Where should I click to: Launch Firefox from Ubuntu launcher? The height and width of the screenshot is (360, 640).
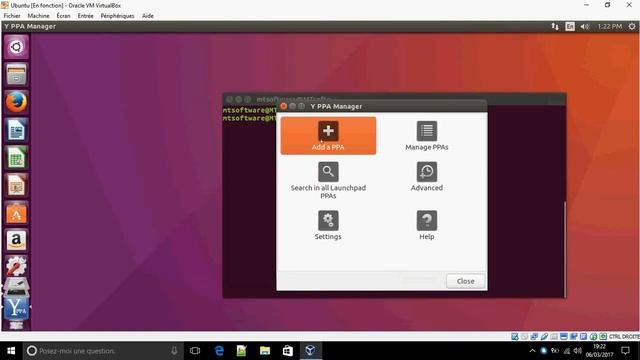pyautogui.click(x=16, y=102)
